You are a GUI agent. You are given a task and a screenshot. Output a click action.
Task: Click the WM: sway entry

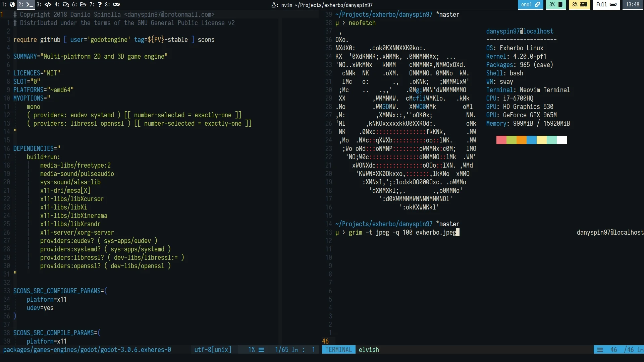click(500, 81)
